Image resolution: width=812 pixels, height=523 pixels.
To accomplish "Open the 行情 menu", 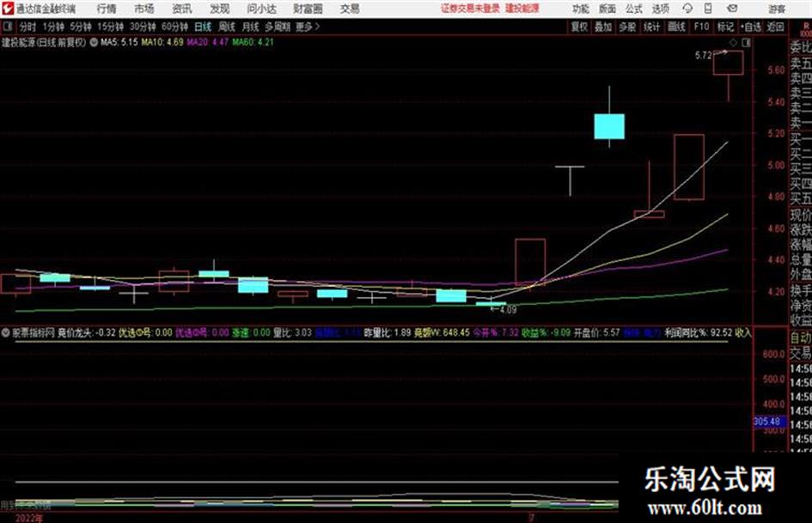I will pyautogui.click(x=107, y=9).
